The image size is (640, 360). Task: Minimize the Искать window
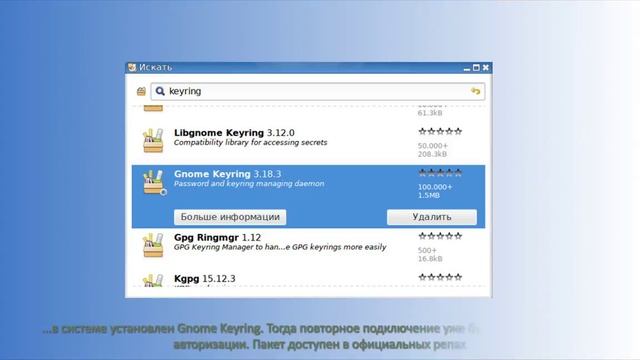(467, 68)
